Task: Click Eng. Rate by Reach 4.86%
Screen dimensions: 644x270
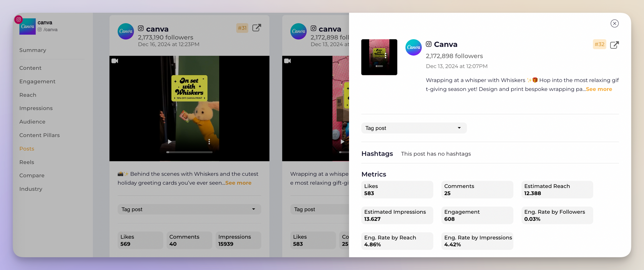Action: (397, 241)
